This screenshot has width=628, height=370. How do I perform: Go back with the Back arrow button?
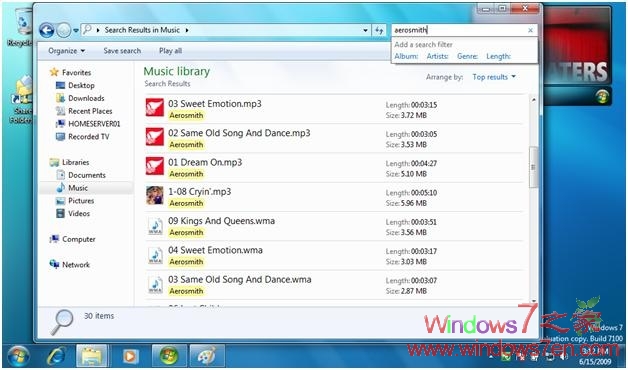tap(46, 30)
